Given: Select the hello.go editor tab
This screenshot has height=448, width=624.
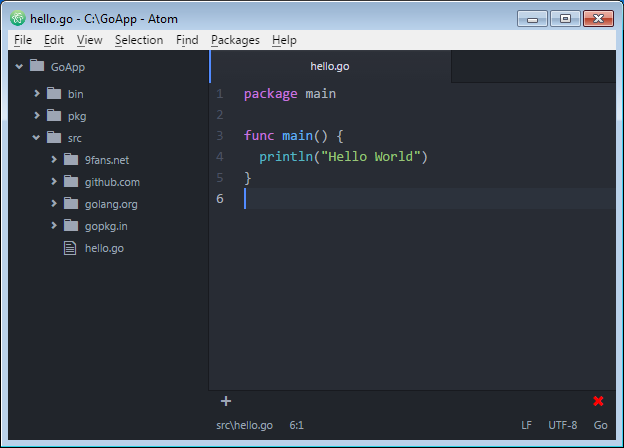Looking at the screenshot, I should [330, 66].
